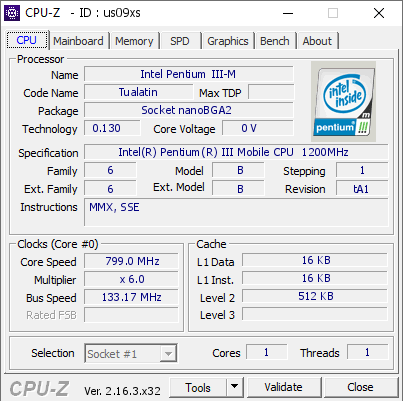The image size is (403, 401).
Task: Click the empty Max TDP field
Action: tap(271, 92)
